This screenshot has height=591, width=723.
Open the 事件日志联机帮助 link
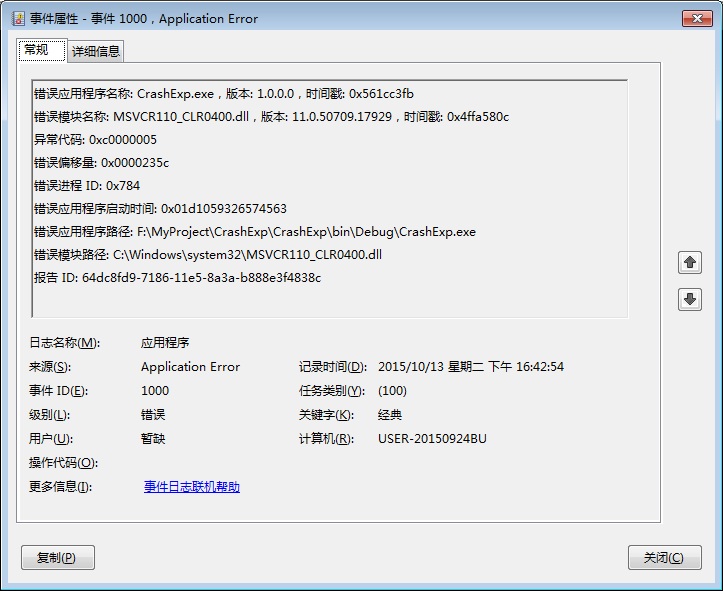click(x=192, y=487)
